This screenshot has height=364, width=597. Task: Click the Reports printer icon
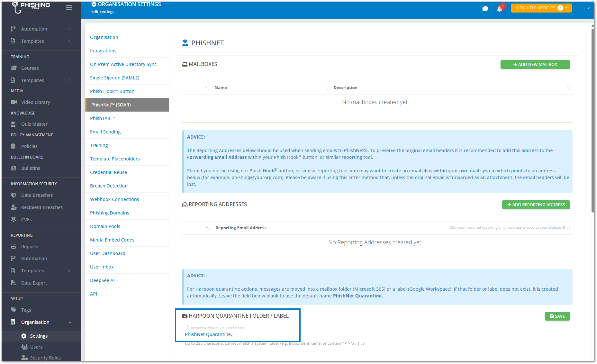tap(14, 247)
